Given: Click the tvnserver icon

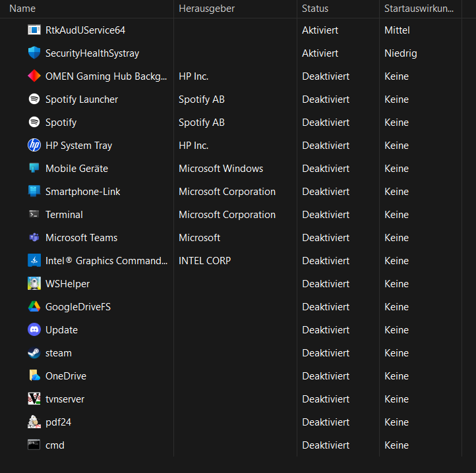Looking at the screenshot, I should click(x=34, y=399).
